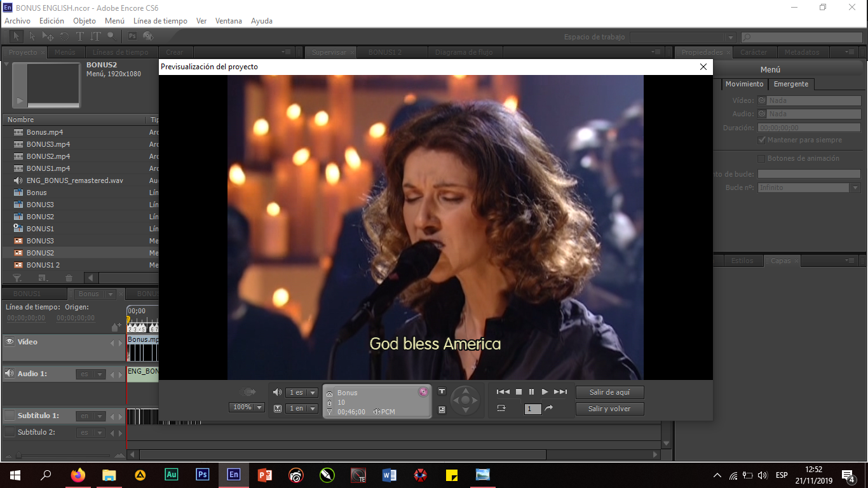
Task: Click the Salir de aquí button
Action: [609, 393]
